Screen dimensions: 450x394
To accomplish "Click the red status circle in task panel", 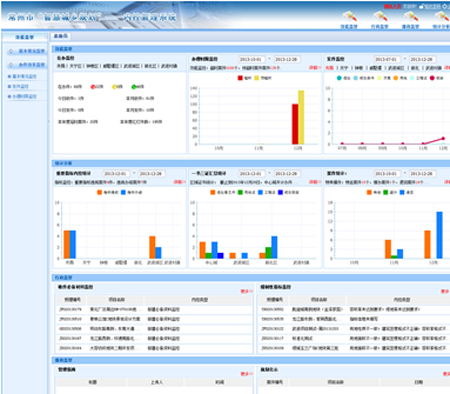I will (x=93, y=87).
